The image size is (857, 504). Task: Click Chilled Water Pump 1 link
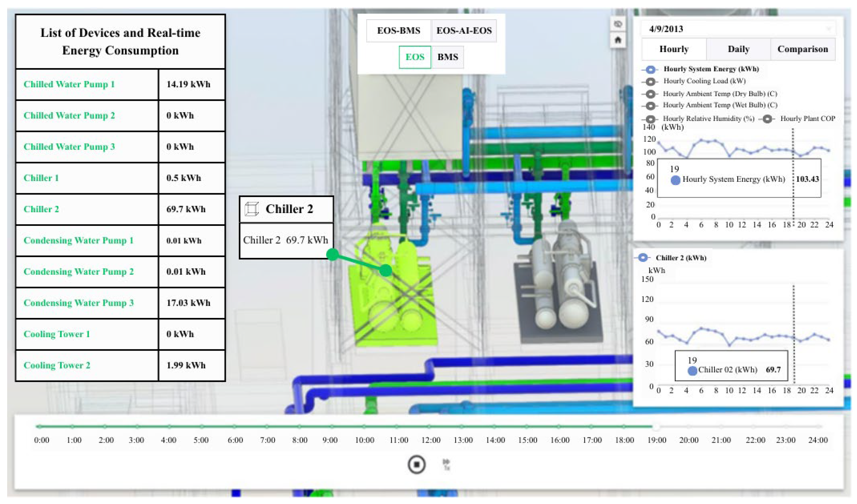point(69,84)
